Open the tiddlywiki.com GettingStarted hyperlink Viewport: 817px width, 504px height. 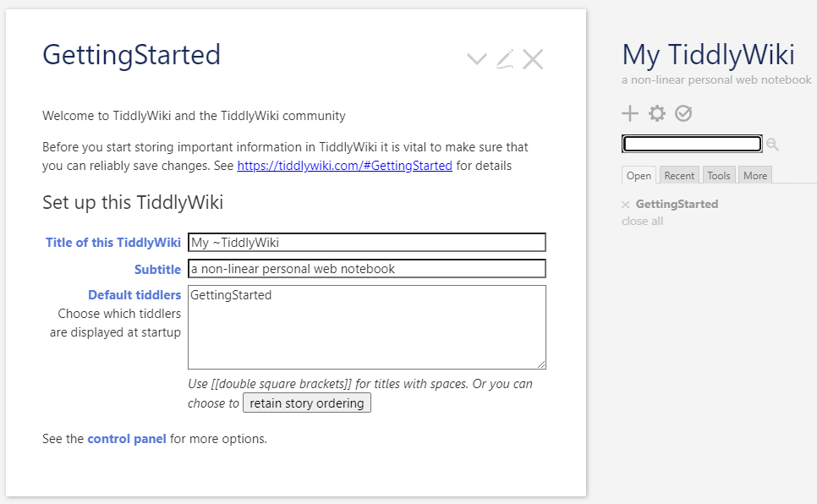tap(344, 166)
